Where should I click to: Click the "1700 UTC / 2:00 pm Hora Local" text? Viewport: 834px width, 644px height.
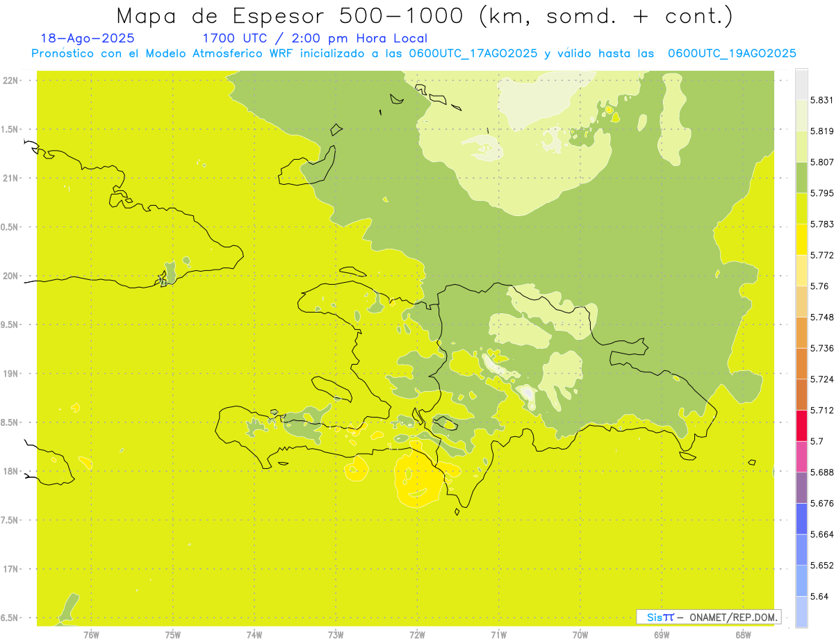tap(314, 38)
